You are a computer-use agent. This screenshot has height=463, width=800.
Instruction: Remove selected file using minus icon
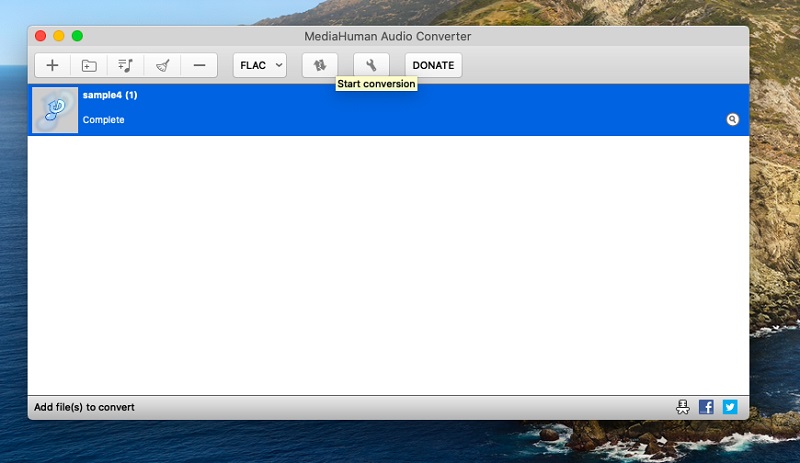[x=199, y=65]
